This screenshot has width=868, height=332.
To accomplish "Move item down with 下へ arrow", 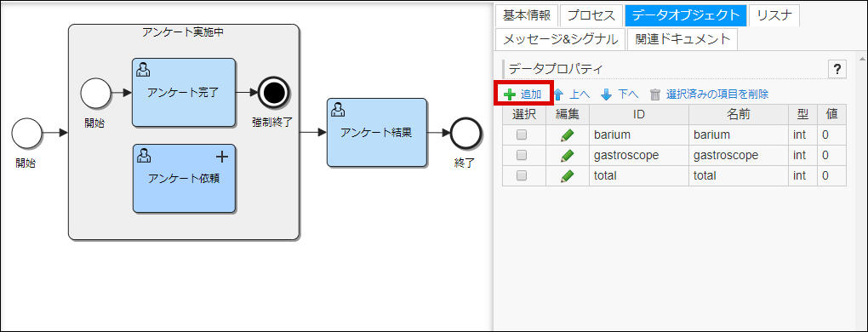I will coord(620,94).
